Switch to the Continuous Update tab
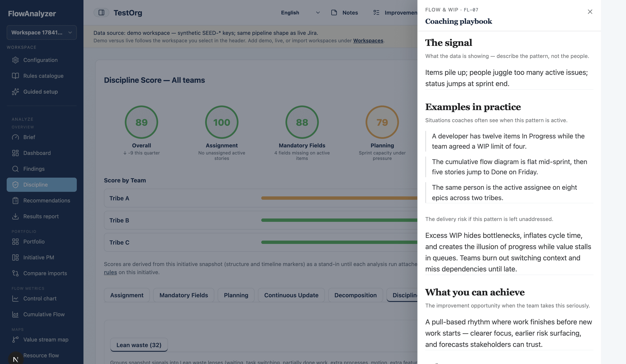Image resolution: width=626 pixels, height=364 pixels. pos(291,295)
